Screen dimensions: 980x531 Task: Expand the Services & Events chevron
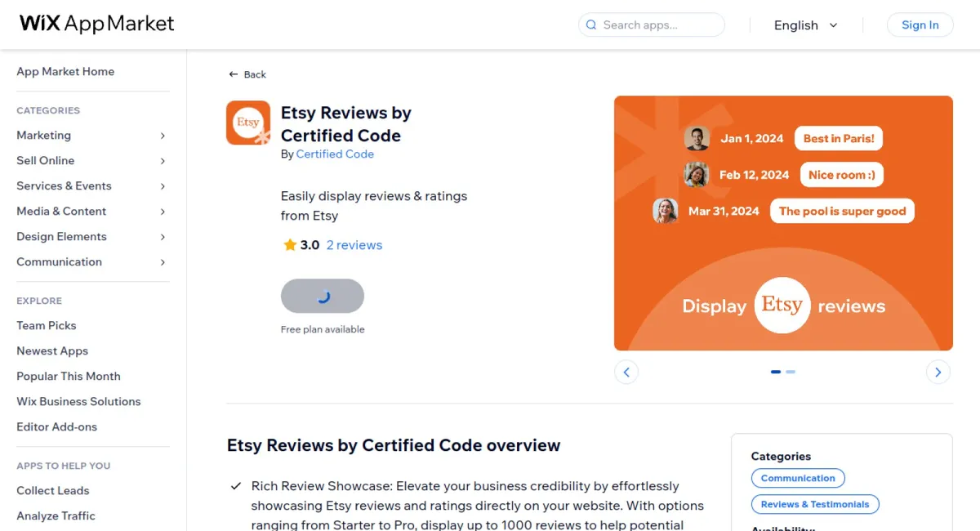click(163, 186)
